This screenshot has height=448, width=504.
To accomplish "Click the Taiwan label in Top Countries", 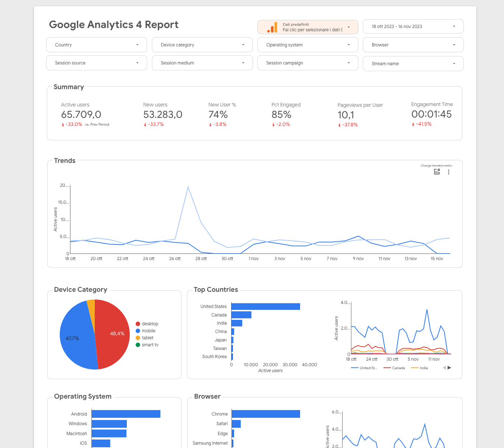I will 220,349.
